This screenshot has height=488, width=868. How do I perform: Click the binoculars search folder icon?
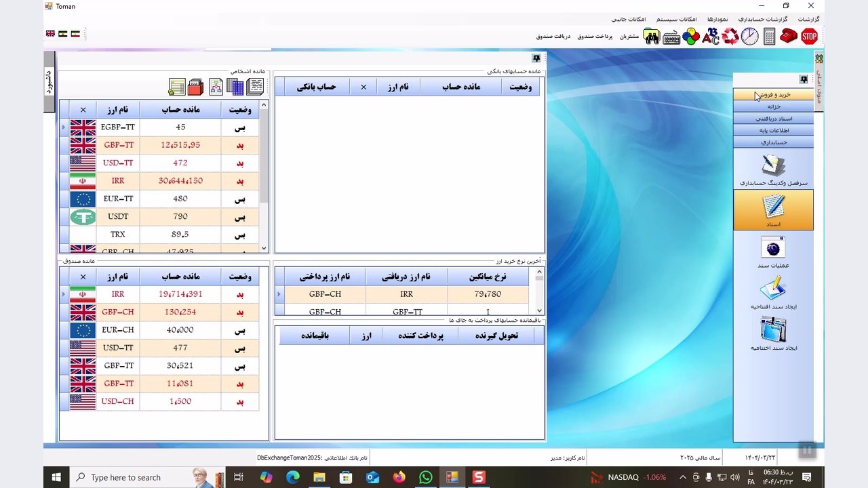point(652,37)
